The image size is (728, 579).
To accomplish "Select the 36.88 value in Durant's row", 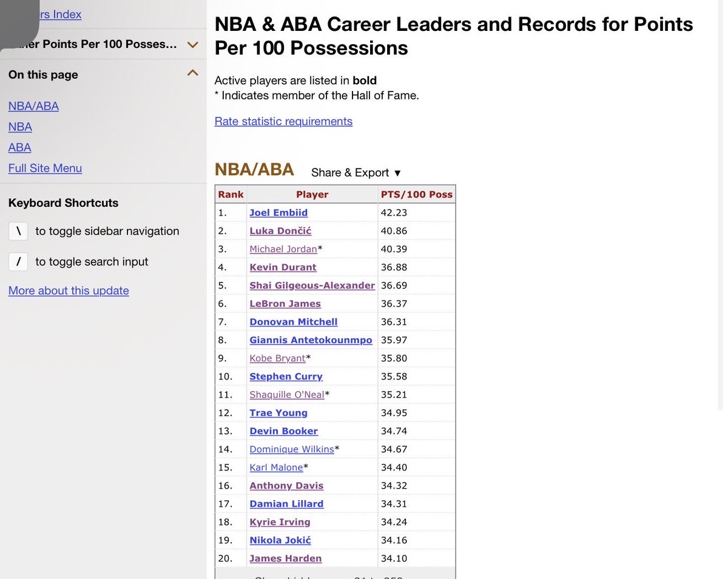I will point(394,267).
